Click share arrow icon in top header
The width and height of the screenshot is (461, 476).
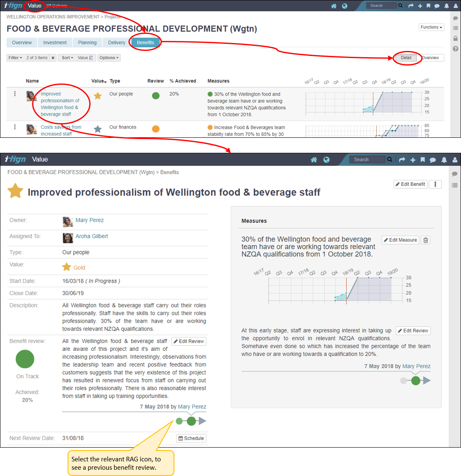[411, 6]
